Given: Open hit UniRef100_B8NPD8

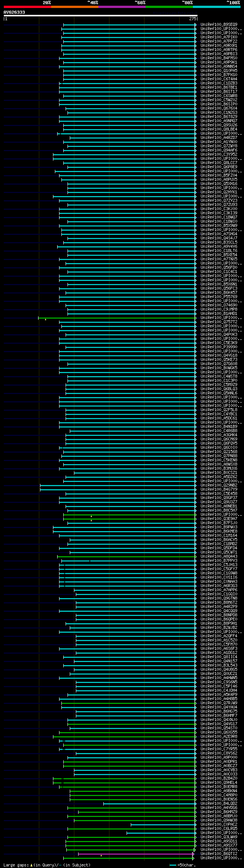Looking at the screenshot, I should [x=219, y=615].
